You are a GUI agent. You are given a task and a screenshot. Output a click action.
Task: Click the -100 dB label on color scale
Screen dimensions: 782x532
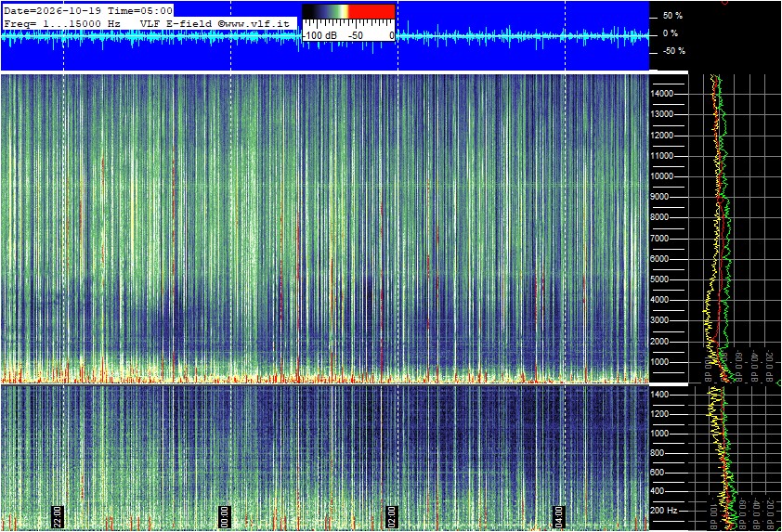click(319, 36)
